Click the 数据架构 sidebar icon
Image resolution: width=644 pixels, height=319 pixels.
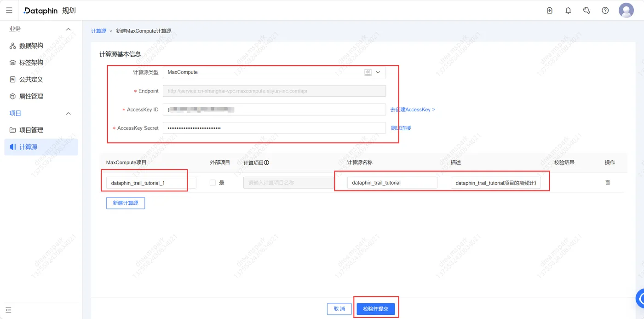[x=13, y=46]
